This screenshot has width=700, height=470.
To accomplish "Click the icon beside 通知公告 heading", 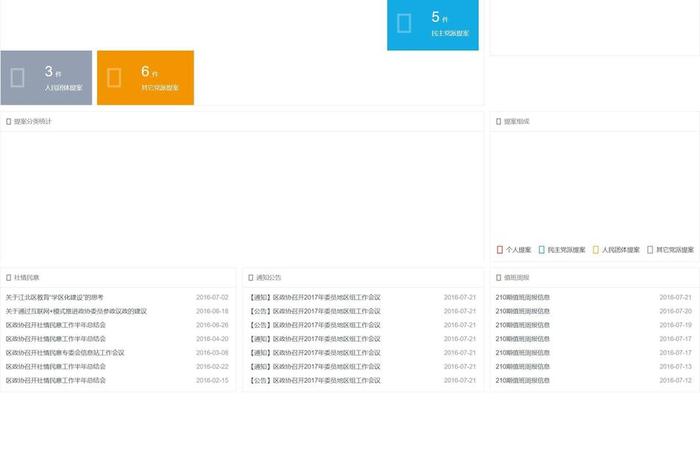I will click(250, 278).
